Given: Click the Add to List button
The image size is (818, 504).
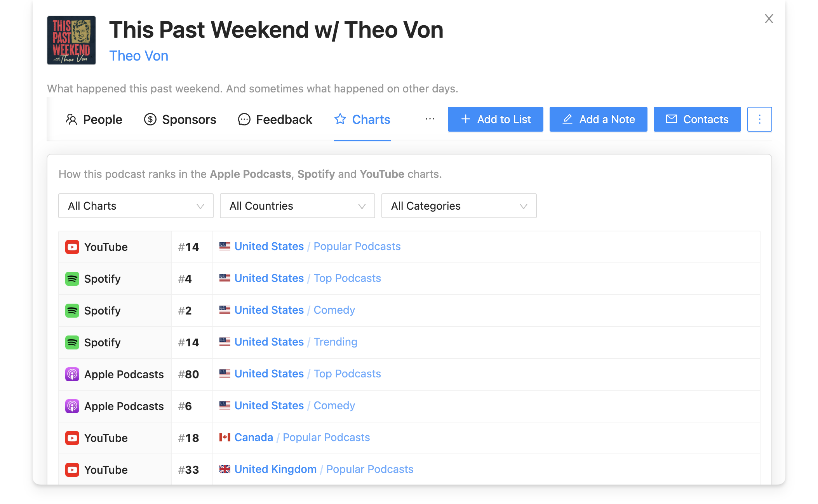Looking at the screenshot, I should tap(496, 119).
